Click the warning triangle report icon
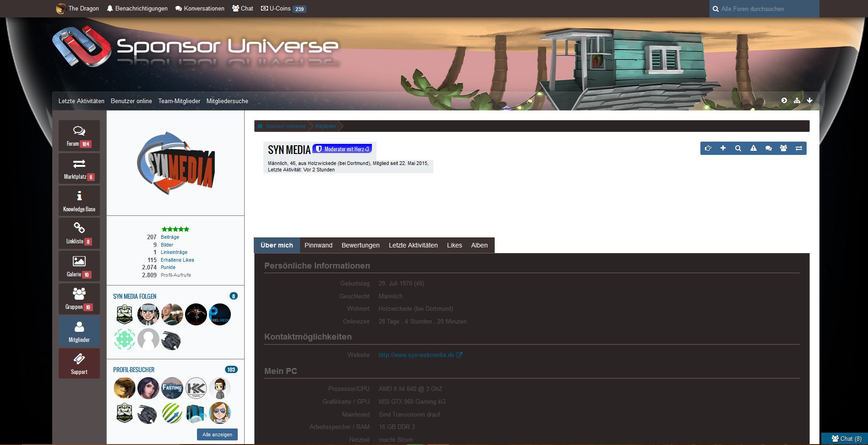This screenshot has height=445, width=868. tap(753, 148)
